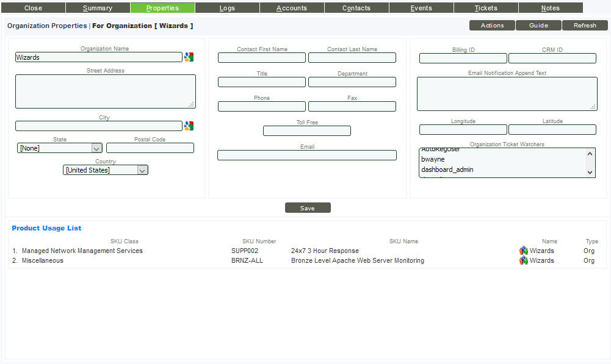This screenshot has width=611, height=364.
Task: Click the Wizards organization icon on BRNZ-ALL row
Action: [524, 260]
